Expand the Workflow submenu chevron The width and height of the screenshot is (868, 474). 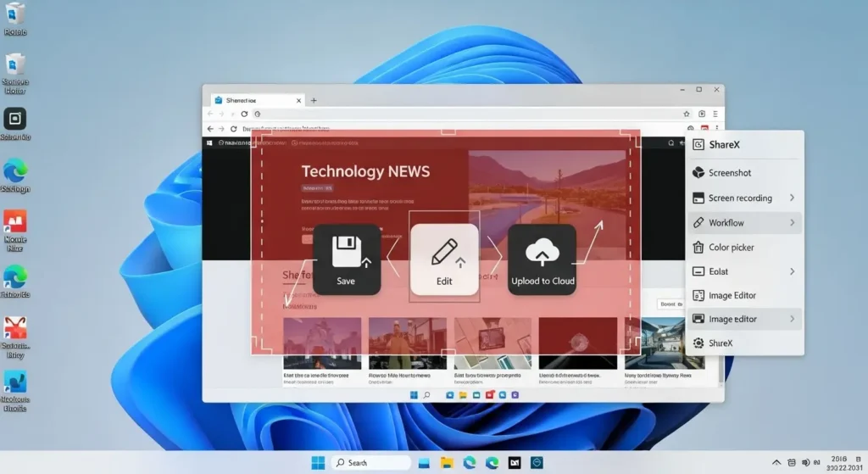point(792,223)
